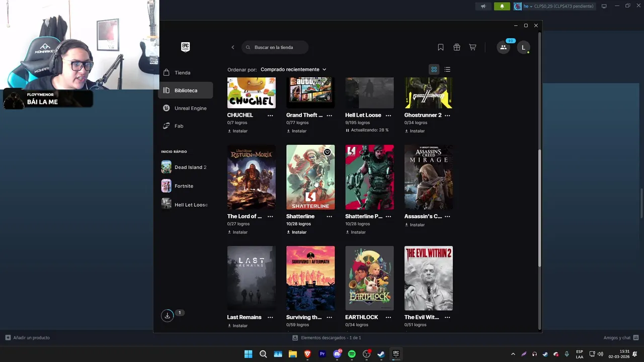Click Steam announcements megaphone icon

(483, 6)
